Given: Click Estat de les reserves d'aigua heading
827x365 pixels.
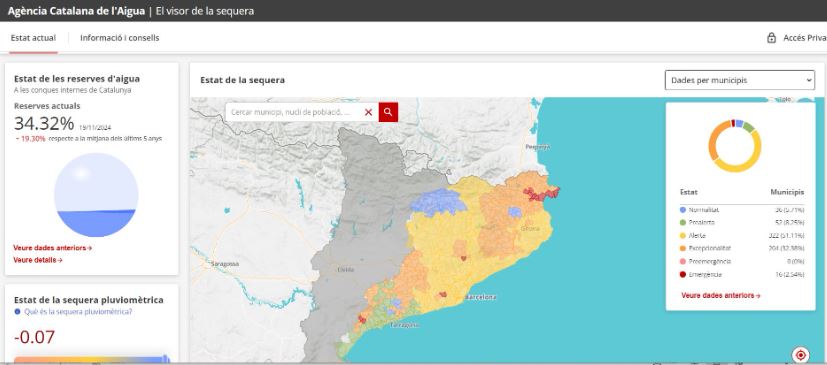Looking at the screenshot, I should coord(77,79).
